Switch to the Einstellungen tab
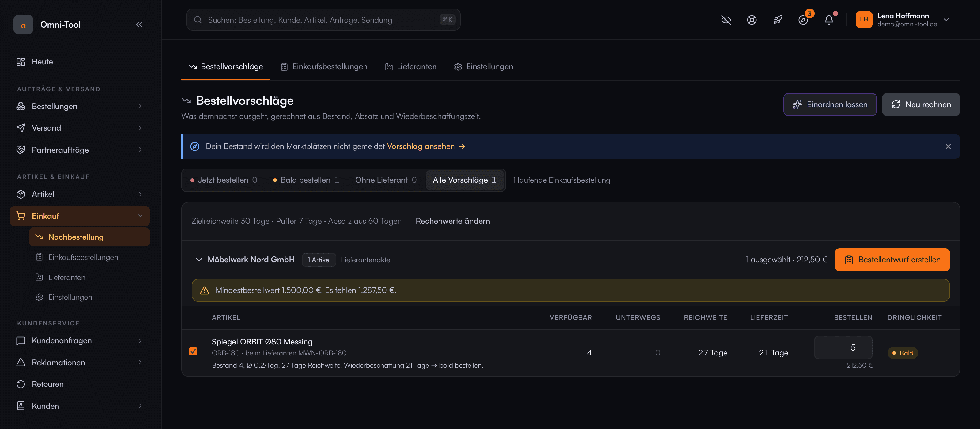 click(x=483, y=66)
